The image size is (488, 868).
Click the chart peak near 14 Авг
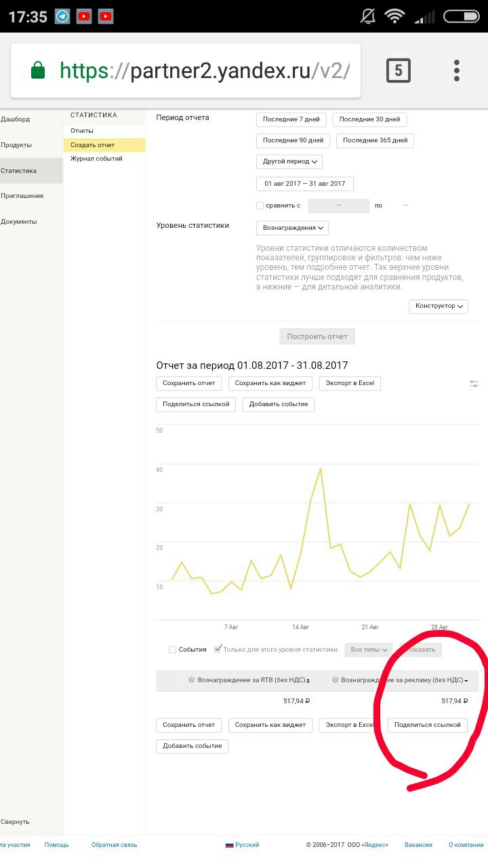tap(320, 468)
